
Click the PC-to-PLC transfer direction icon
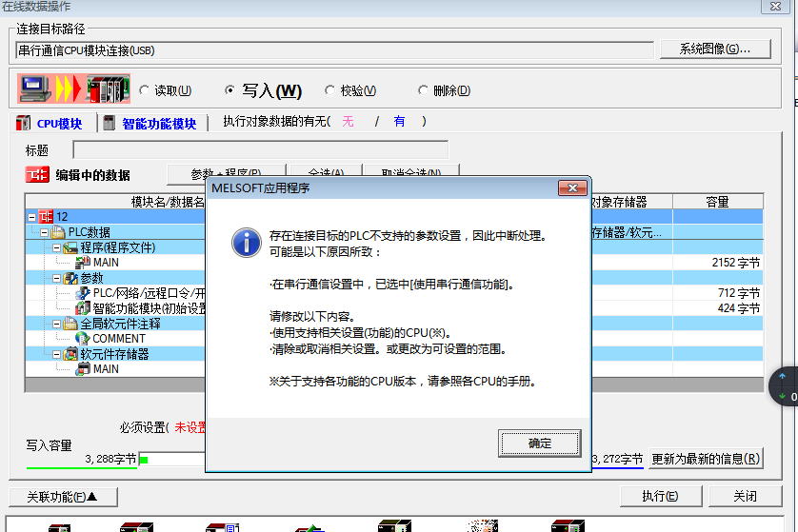[x=73, y=89]
